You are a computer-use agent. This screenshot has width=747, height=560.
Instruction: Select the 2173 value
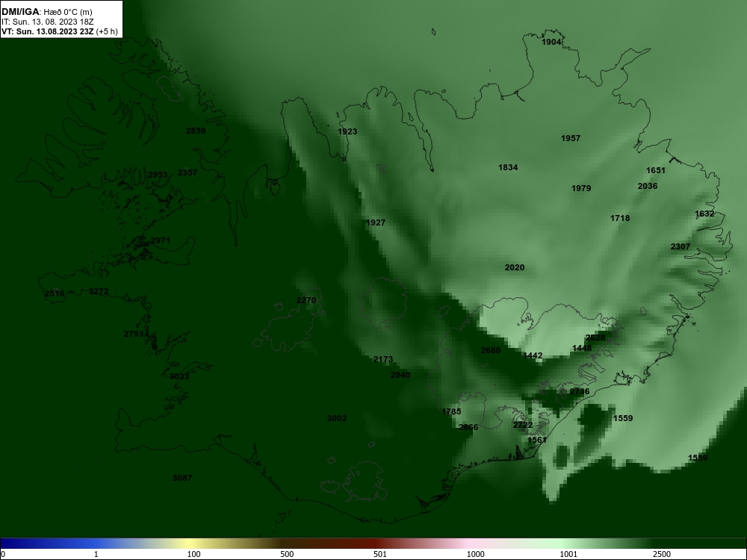coord(383,360)
